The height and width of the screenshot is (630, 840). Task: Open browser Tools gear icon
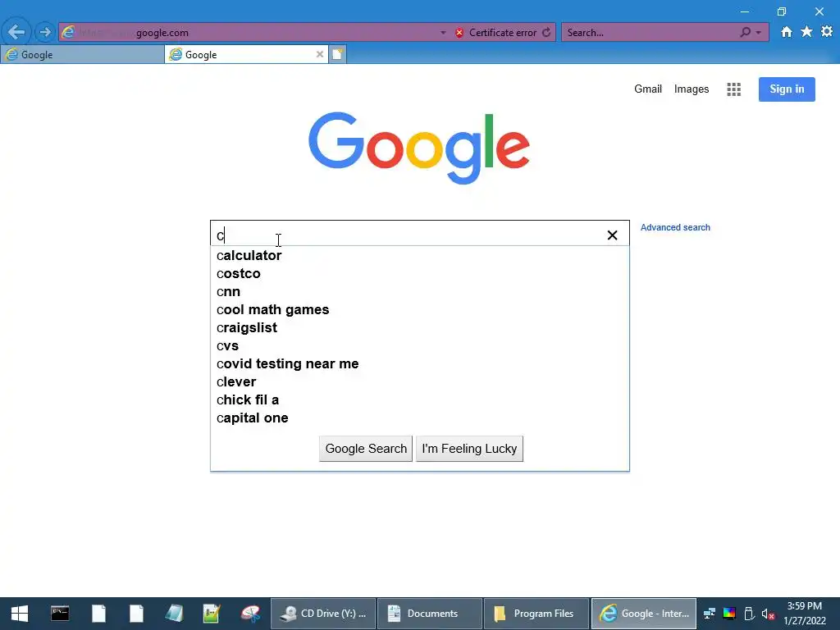[827, 32]
